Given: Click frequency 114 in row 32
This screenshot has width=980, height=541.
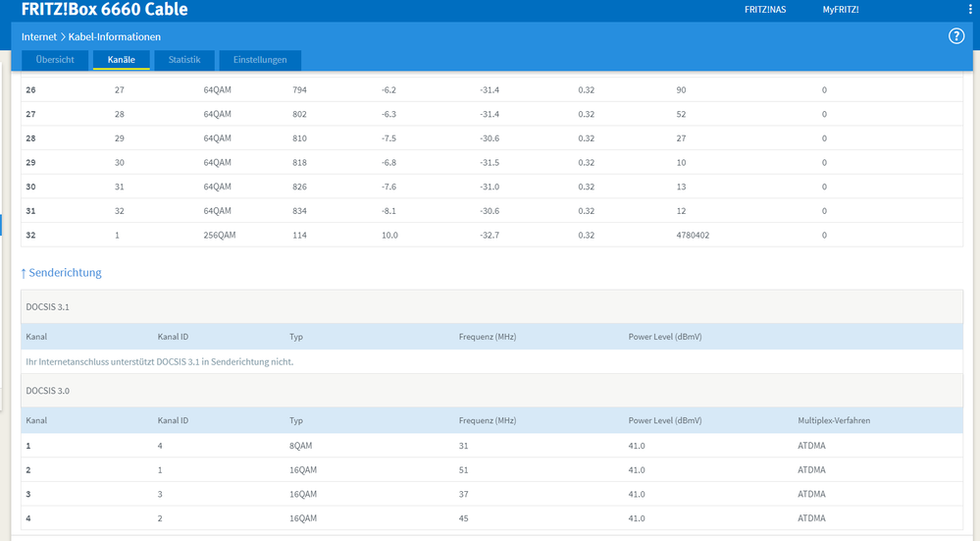Looking at the screenshot, I should coord(299,236).
